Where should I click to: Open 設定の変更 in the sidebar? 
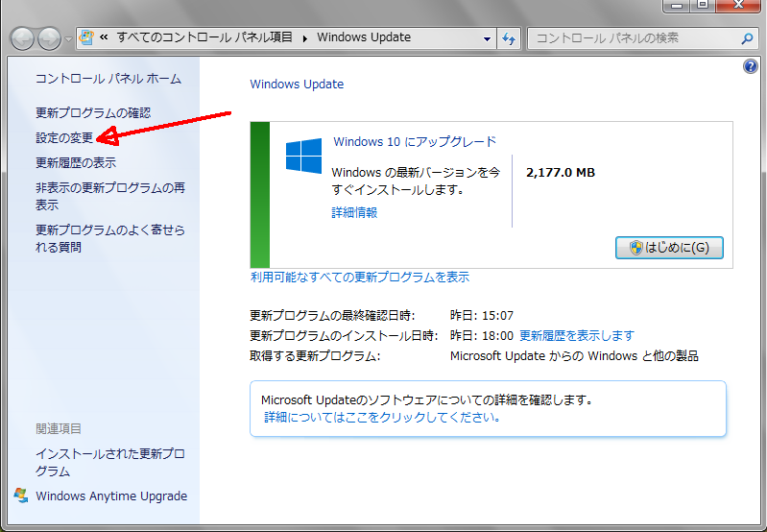pyautogui.click(x=64, y=138)
